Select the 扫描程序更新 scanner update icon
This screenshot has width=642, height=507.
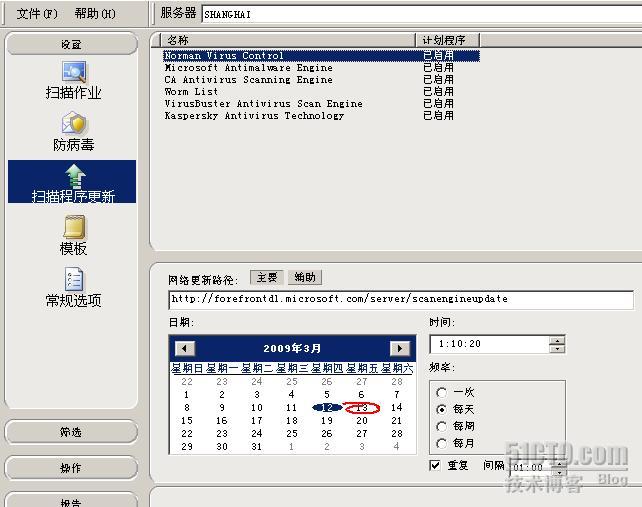coord(72,182)
